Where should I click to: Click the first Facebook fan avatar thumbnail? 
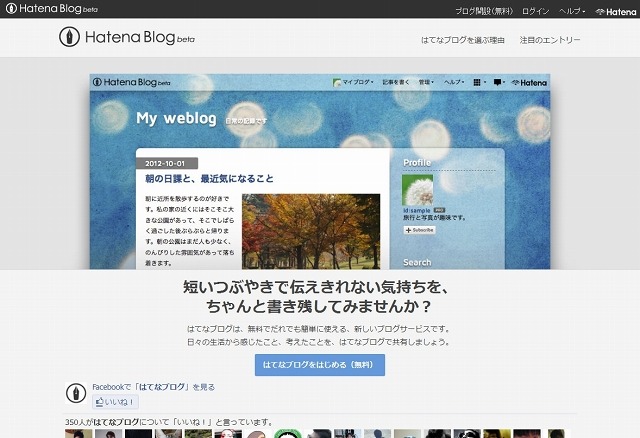78,434
